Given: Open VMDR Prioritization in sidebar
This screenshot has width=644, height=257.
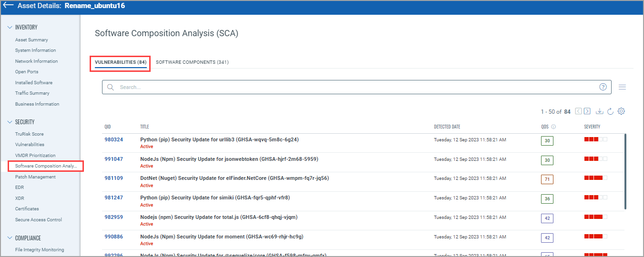Looking at the screenshot, I should (x=35, y=156).
